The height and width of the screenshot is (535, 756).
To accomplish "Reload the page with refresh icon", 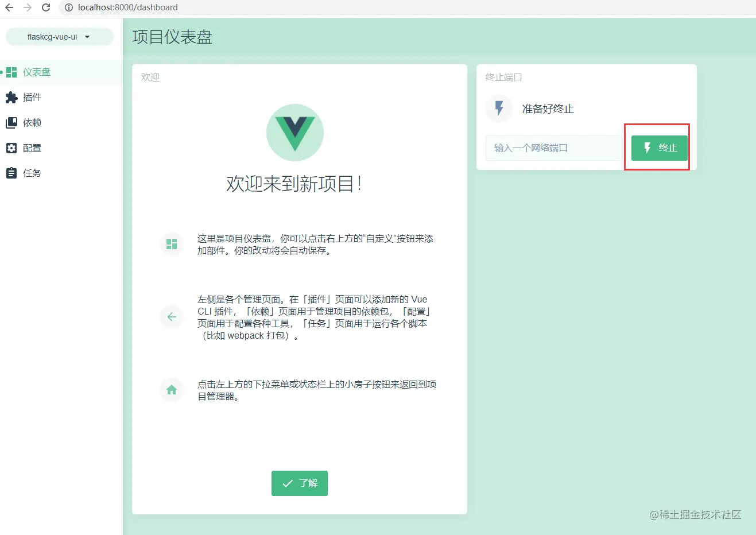I will pos(46,7).
